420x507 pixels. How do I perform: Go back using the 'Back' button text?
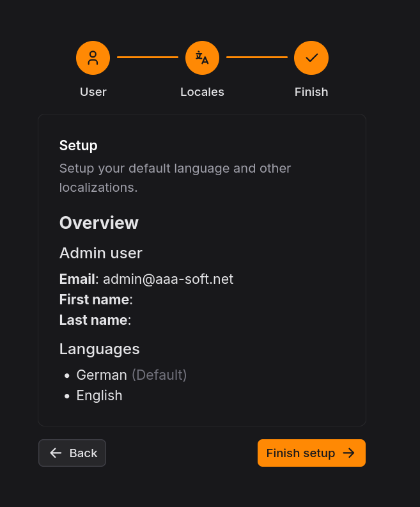(83, 453)
